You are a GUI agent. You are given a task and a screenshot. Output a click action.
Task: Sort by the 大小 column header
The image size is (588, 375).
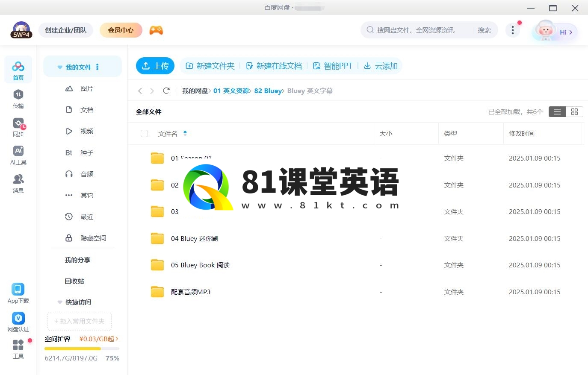click(x=386, y=133)
